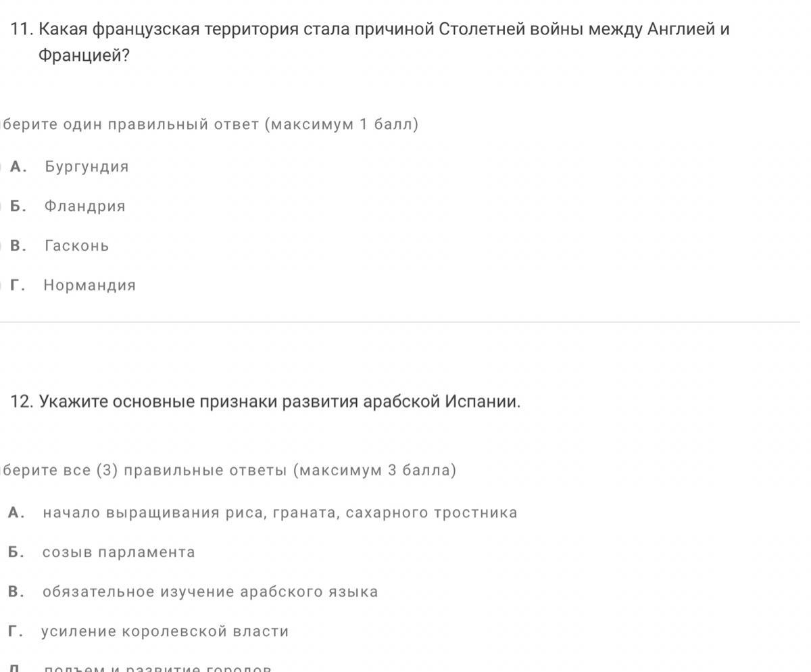Check the partly visible "подъем и развитие городов" option
The height and width of the screenshot is (672, 811).
pyautogui.click(x=157, y=668)
